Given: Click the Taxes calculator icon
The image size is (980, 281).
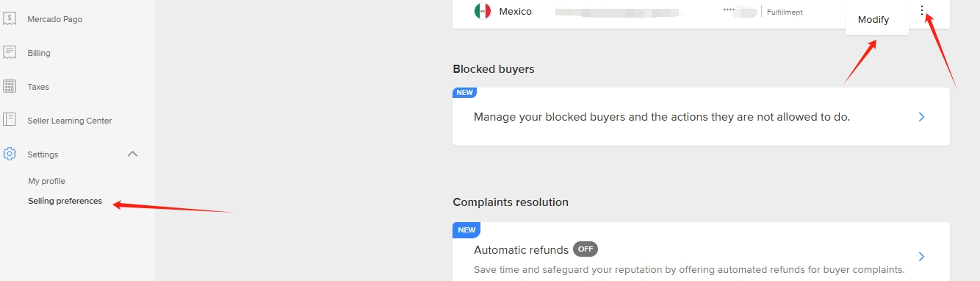Looking at the screenshot, I should [x=10, y=87].
